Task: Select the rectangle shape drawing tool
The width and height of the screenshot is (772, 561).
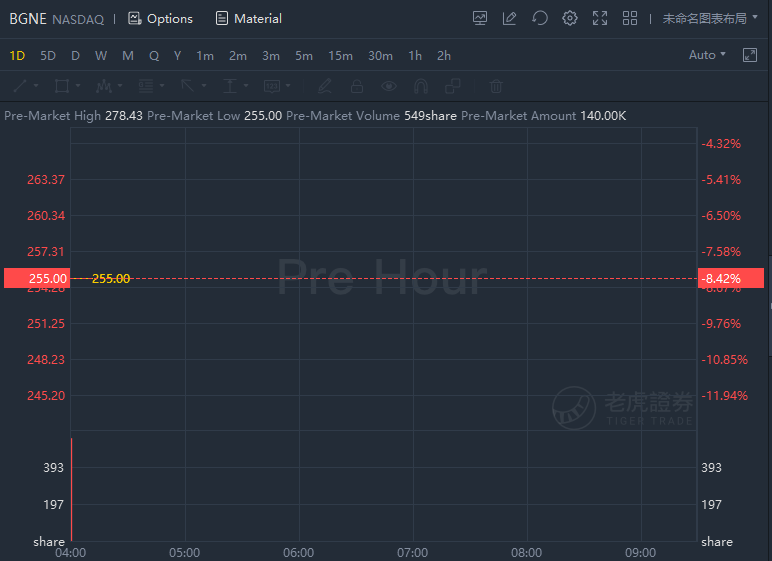Action: pos(62,86)
